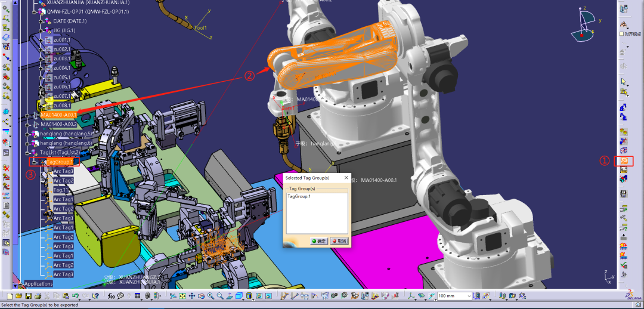Image resolution: width=644 pixels, height=309 pixels.
Task: Open the What's This help icon
Action: click(95, 296)
